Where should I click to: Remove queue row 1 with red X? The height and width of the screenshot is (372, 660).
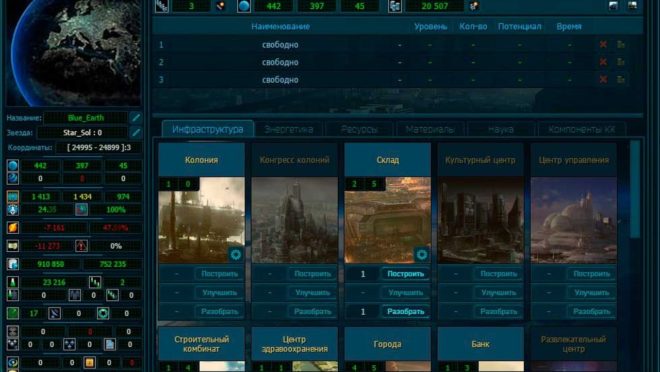[x=603, y=44]
